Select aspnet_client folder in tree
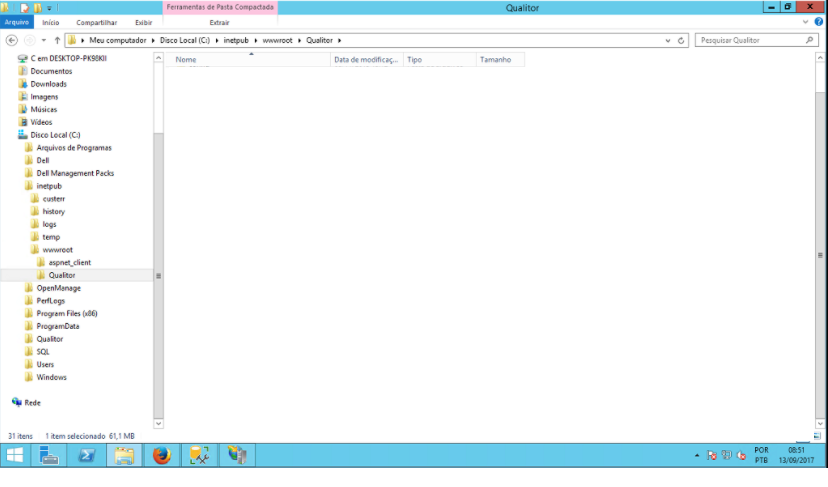The image size is (828, 487). (69, 262)
